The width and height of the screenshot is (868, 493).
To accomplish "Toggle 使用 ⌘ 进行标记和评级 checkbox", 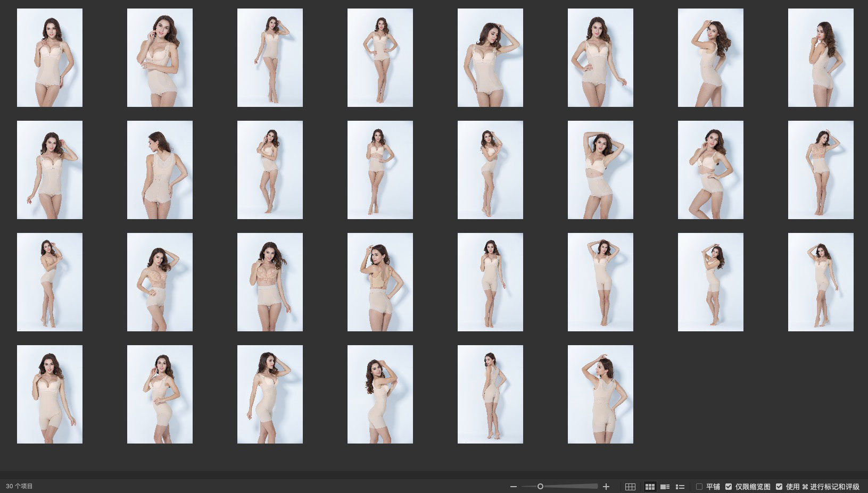I will click(779, 487).
